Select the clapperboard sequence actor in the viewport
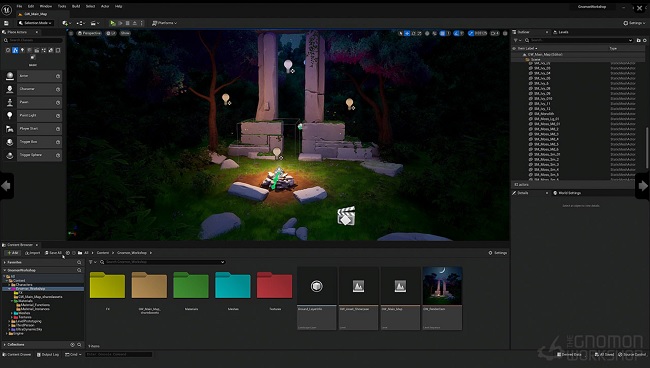Viewport: 650px width, 368px height. pos(346,216)
